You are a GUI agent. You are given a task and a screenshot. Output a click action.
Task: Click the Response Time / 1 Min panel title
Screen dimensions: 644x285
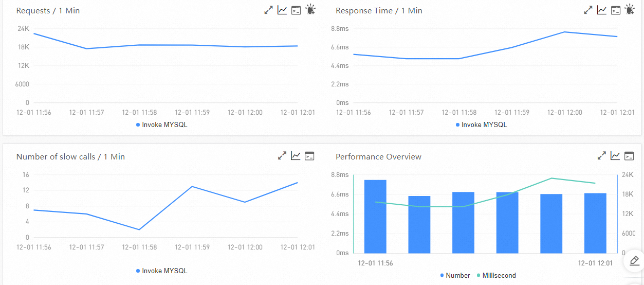pyautogui.click(x=379, y=10)
